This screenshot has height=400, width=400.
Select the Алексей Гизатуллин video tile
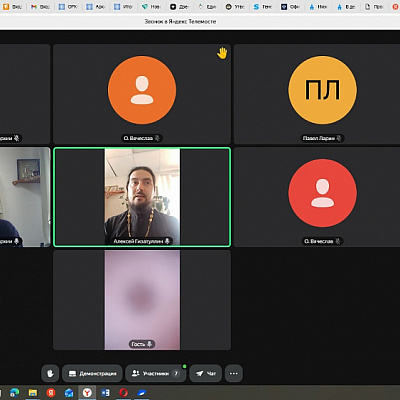142,197
